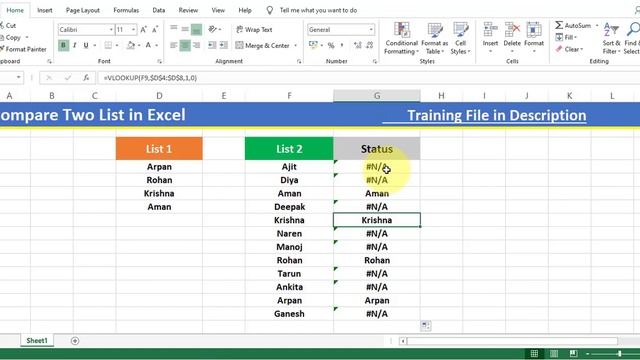Screen dimensions: 640x360
Task: Open the Cell Styles dropdown
Action: click(460, 39)
